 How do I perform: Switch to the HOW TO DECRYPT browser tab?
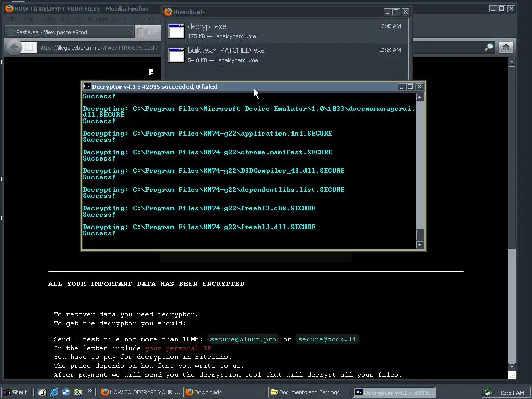(x=148, y=32)
